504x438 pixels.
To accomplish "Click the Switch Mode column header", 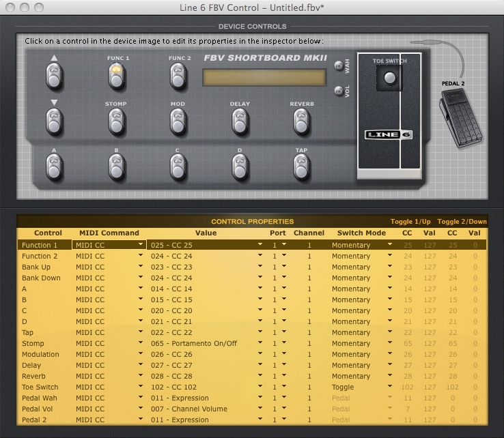I will click(x=361, y=233).
